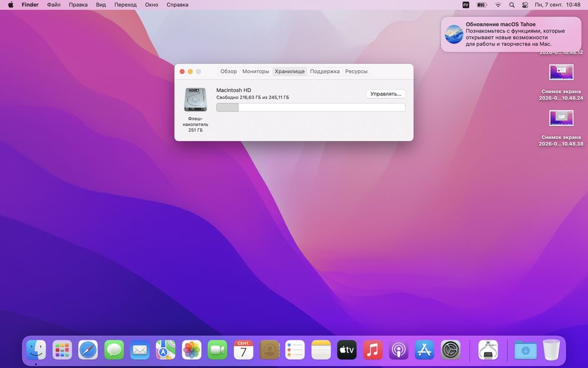Viewport: 588px width, 368px height.
Task: Open the Apple menu
Action: click(11, 5)
